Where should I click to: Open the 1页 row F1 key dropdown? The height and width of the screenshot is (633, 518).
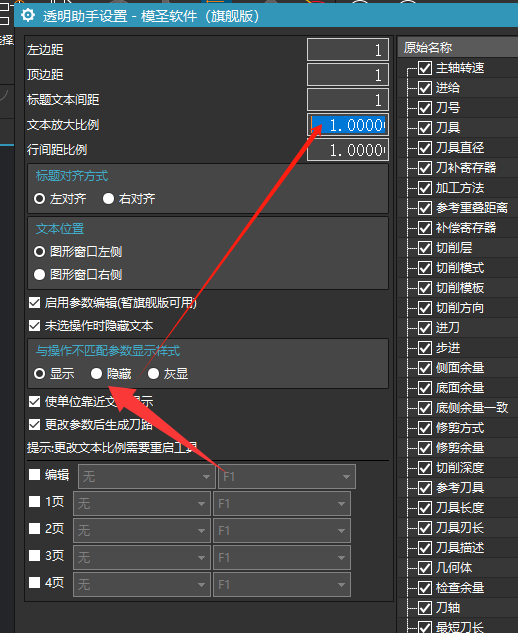point(282,503)
